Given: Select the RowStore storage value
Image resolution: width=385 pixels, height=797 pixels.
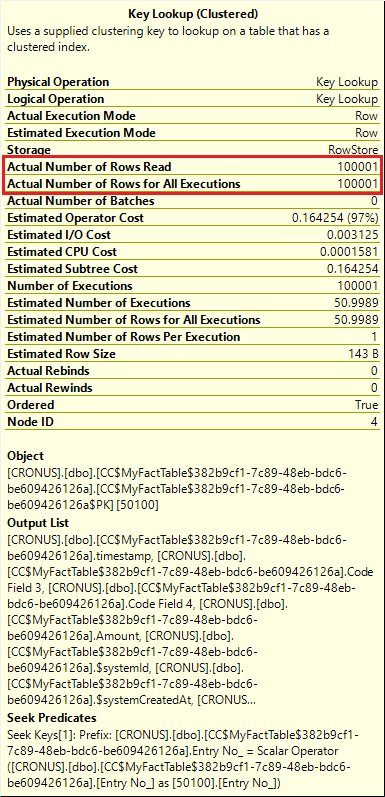Looking at the screenshot, I should point(353,150).
